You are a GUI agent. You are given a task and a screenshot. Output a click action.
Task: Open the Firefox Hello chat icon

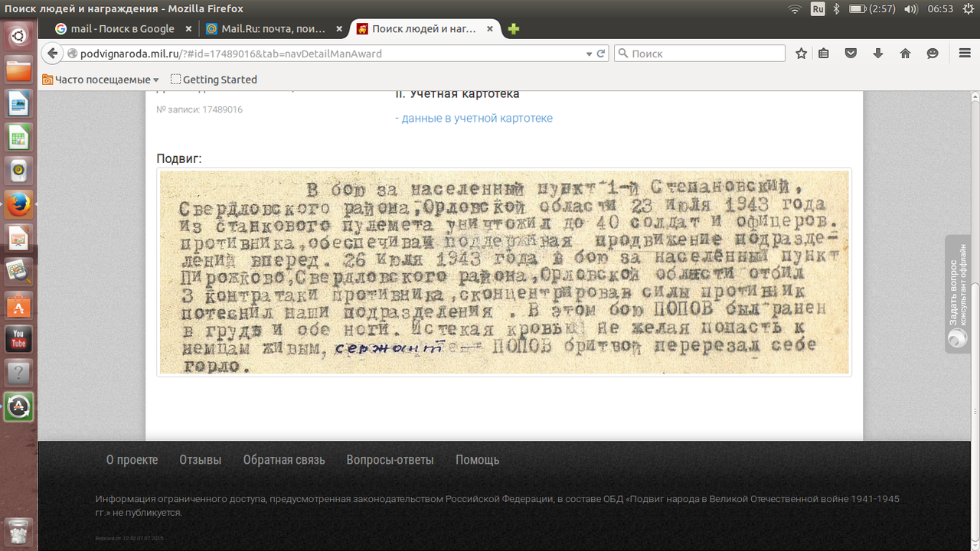[932, 54]
